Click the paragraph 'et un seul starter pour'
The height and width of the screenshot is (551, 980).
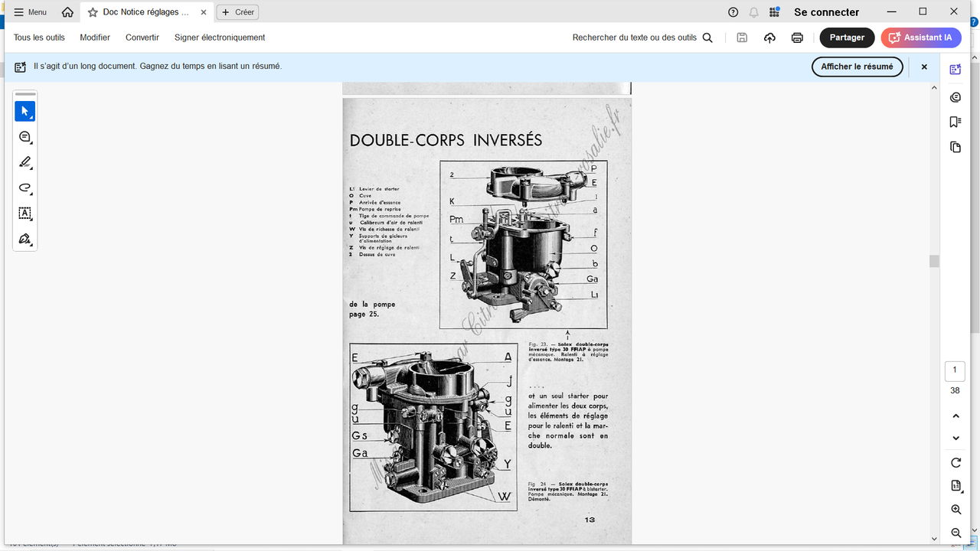568,396
